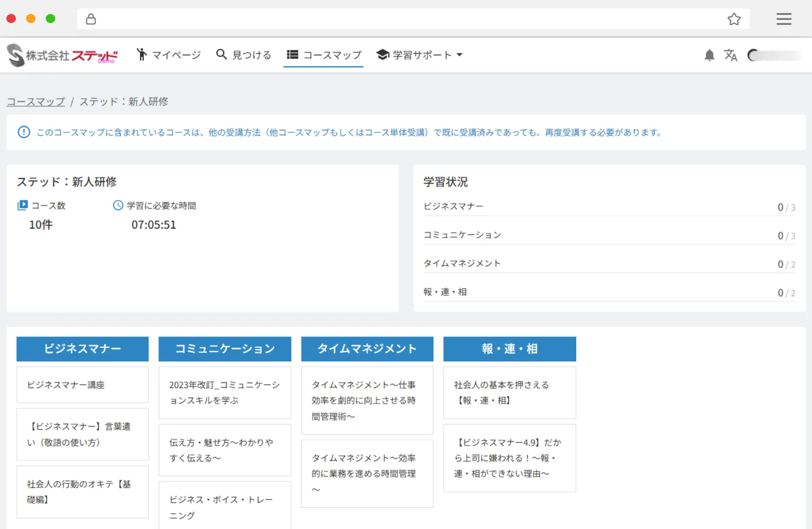Click the address bar lock icon
812x529 pixels.
(x=91, y=19)
